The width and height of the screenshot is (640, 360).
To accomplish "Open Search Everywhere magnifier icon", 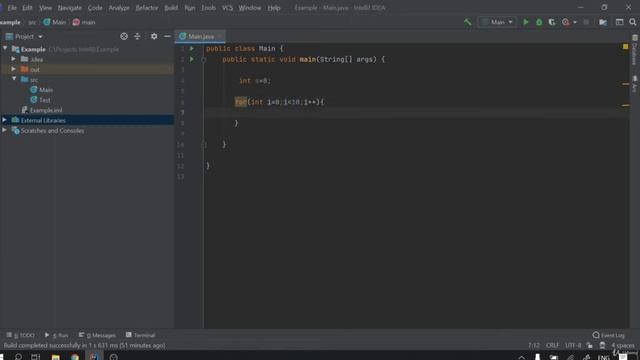I will (x=633, y=22).
